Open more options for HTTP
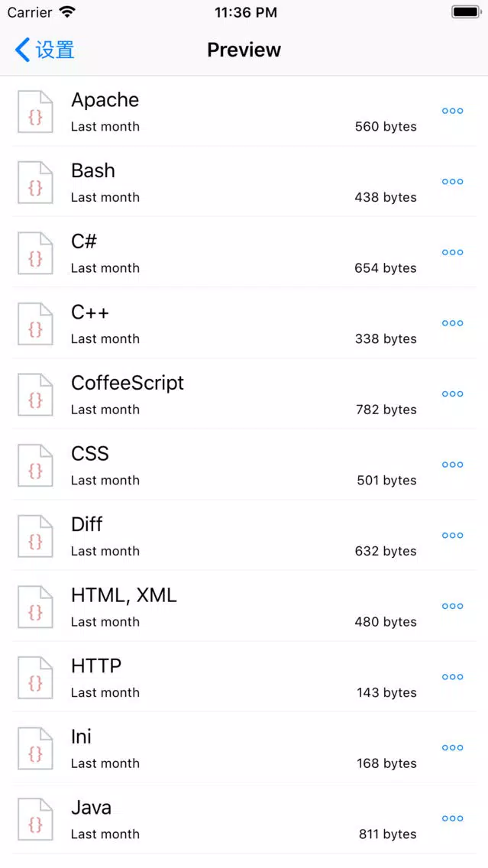 [x=452, y=677]
